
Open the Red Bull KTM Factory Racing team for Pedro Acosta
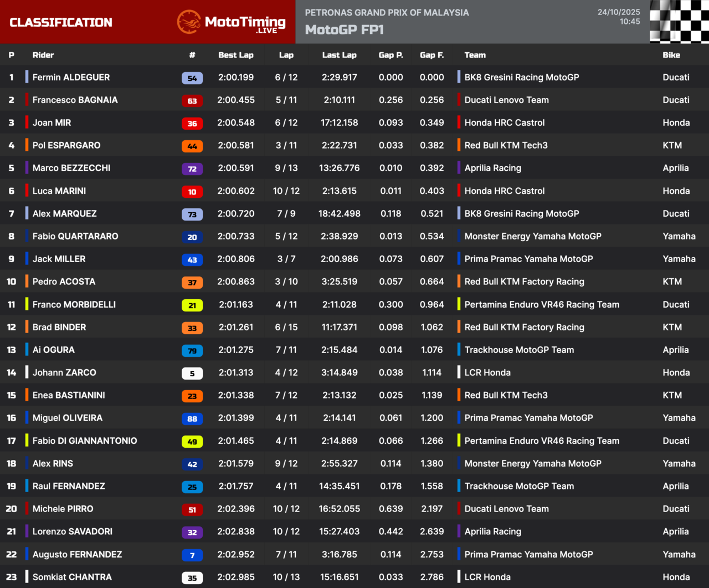click(524, 282)
